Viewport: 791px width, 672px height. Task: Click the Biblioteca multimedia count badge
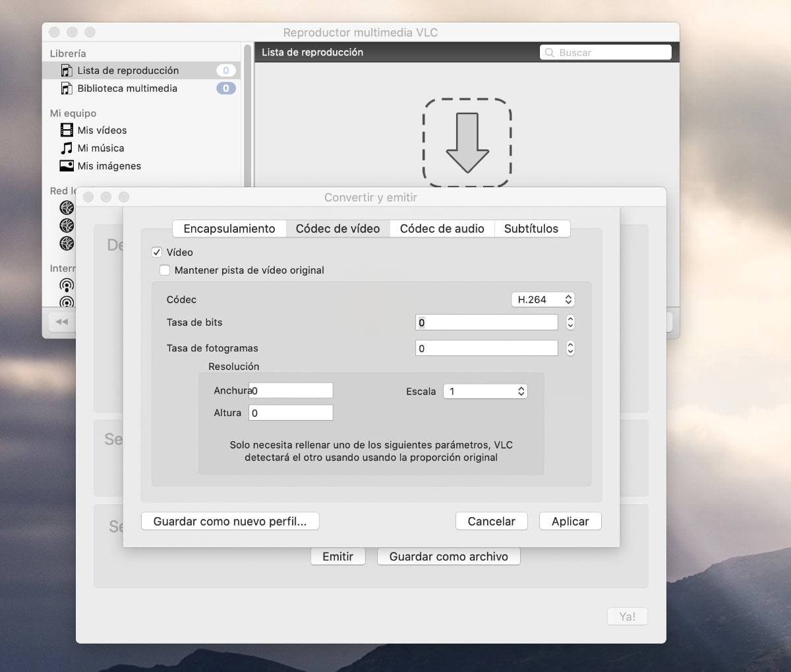[x=226, y=88]
